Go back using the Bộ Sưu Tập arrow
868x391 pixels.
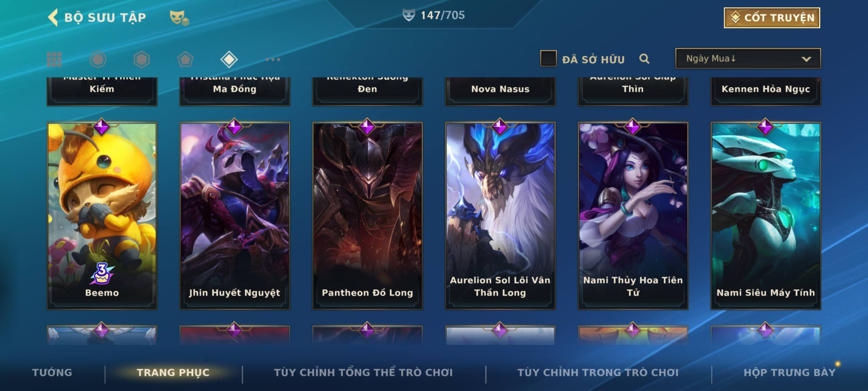[53, 17]
